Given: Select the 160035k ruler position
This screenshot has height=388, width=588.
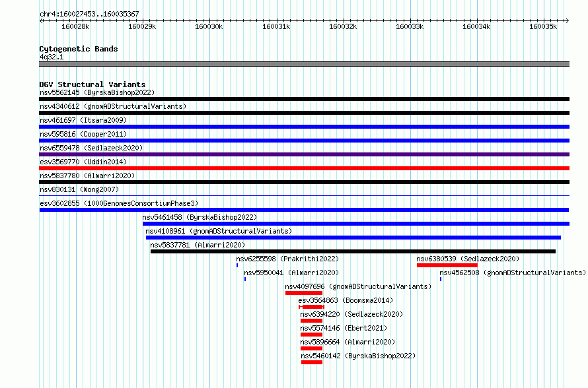Looking at the screenshot, I should [543, 26].
